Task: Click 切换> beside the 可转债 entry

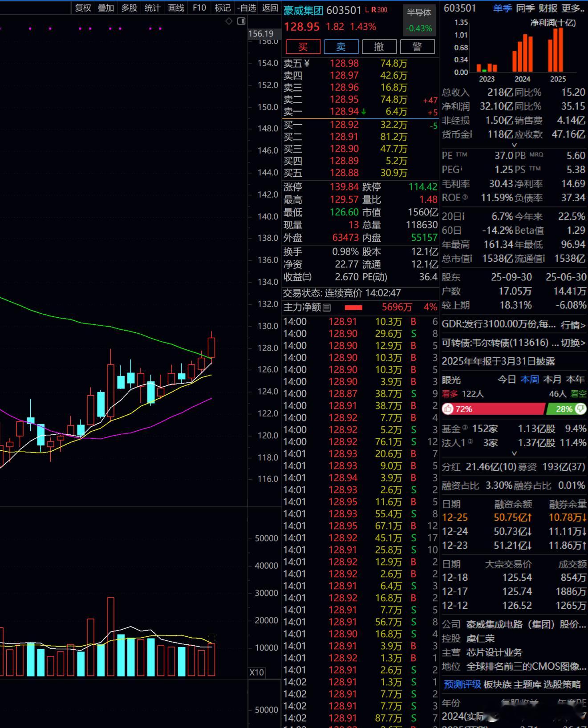Action: (573, 343)
